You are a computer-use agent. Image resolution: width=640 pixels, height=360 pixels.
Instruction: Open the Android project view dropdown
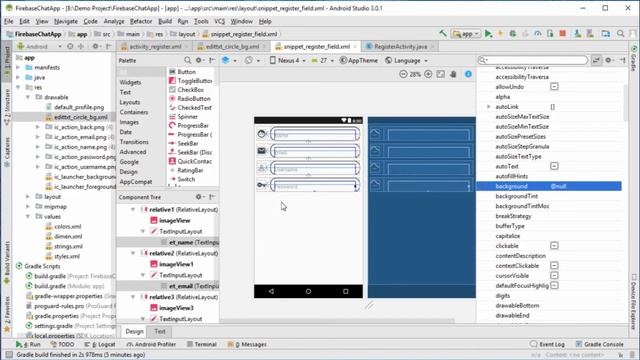39,47
